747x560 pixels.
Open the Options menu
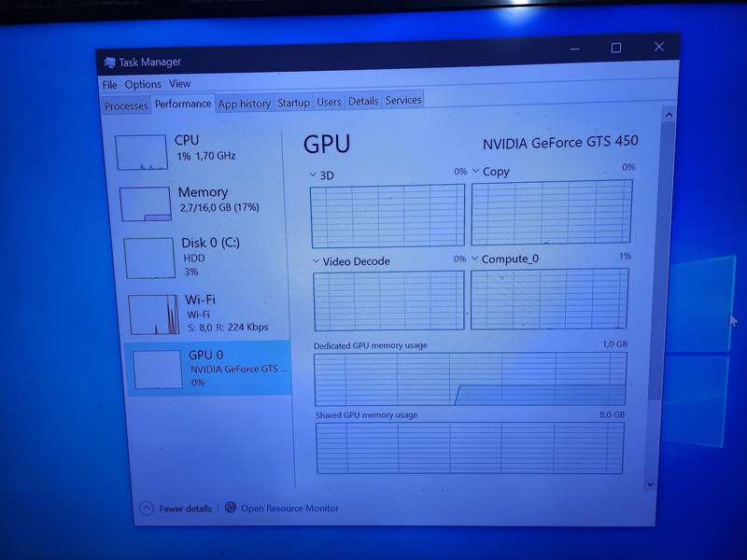(x=143, y=84)
